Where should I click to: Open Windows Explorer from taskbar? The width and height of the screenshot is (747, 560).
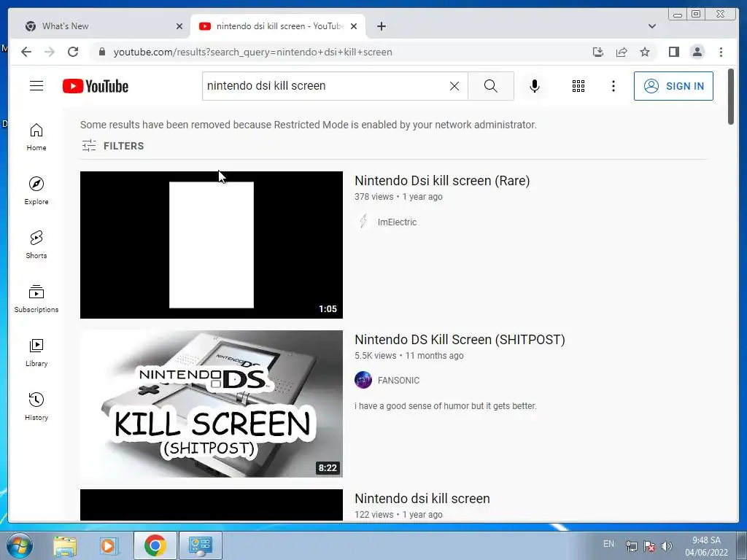pos(65,545)
